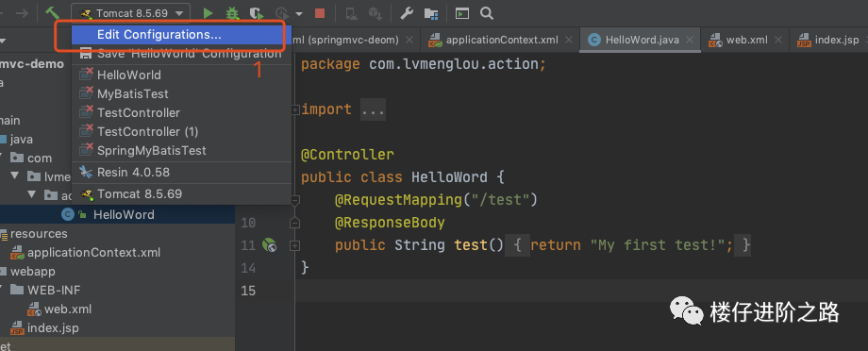Close the applicationContext.xml tab
The height and width of the screenshot is (351, 868).
pyautogui.click(x=569, y=40)
